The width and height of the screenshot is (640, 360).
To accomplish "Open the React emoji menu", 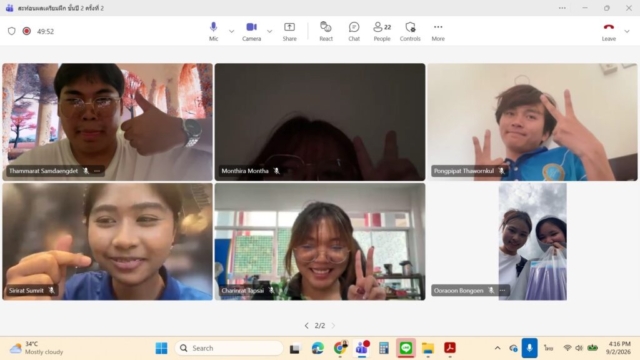I will [326, 31].
